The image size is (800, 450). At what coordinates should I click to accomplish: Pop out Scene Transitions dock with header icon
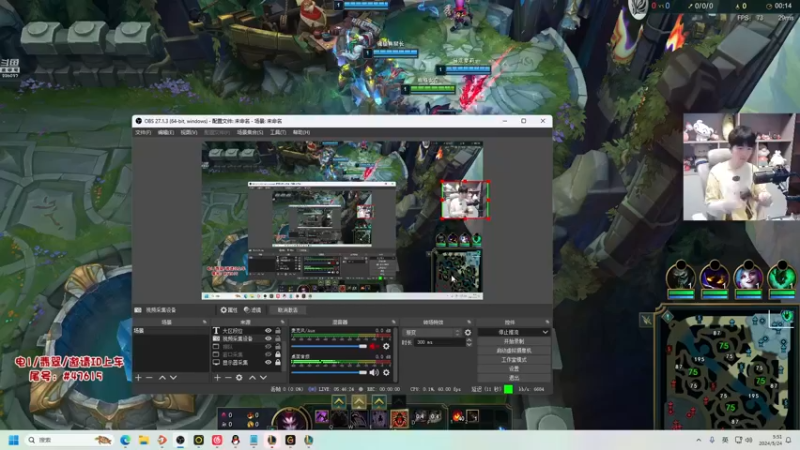click(469, 322)
